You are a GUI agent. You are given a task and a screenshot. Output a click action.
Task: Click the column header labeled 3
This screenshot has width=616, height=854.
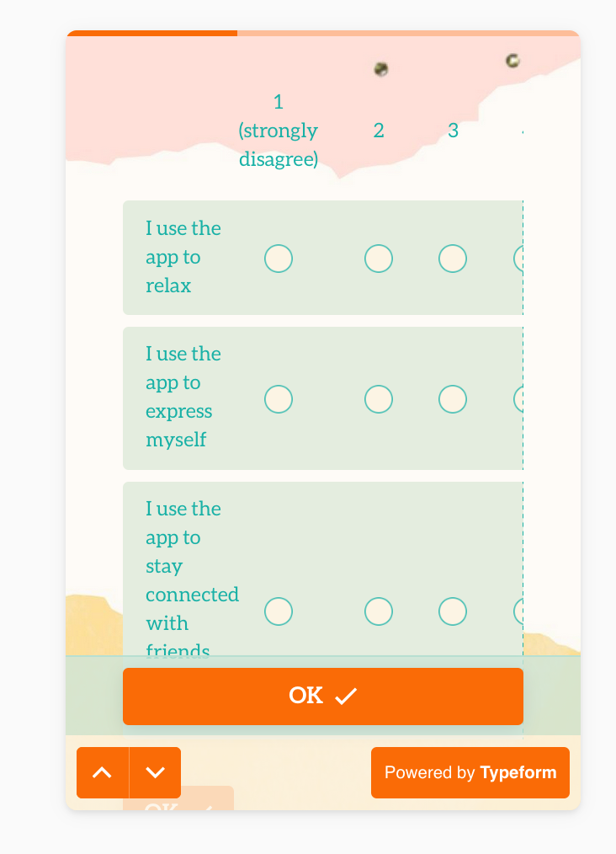(x=453, y=131)
